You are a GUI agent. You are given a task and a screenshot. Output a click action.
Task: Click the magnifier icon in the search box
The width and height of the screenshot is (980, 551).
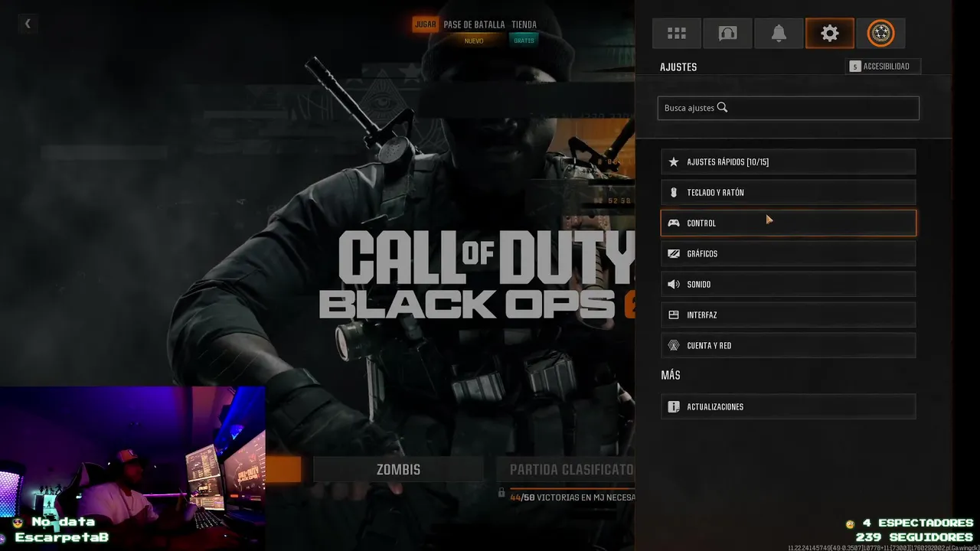722,108
